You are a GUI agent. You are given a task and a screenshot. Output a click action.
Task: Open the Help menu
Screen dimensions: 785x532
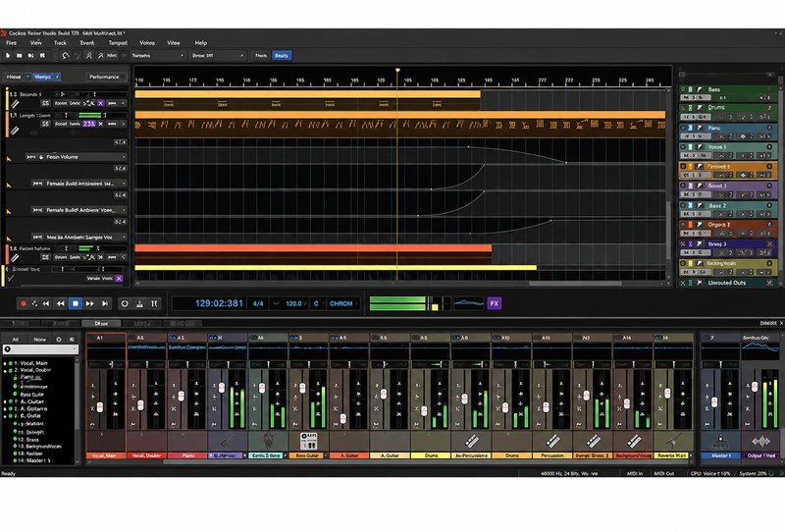(201, 43)
